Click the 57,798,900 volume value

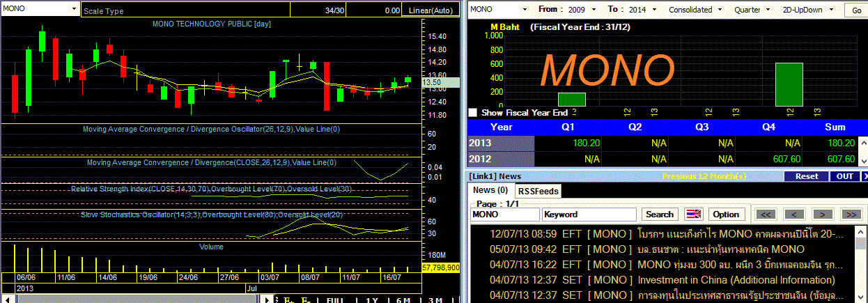(441, 267)
